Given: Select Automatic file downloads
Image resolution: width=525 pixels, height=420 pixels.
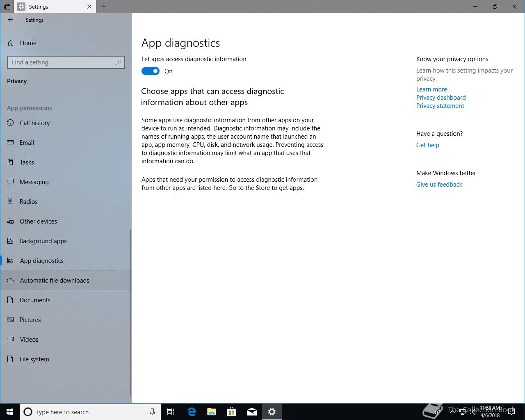Looking at the screenshot, I should point(66,280).
